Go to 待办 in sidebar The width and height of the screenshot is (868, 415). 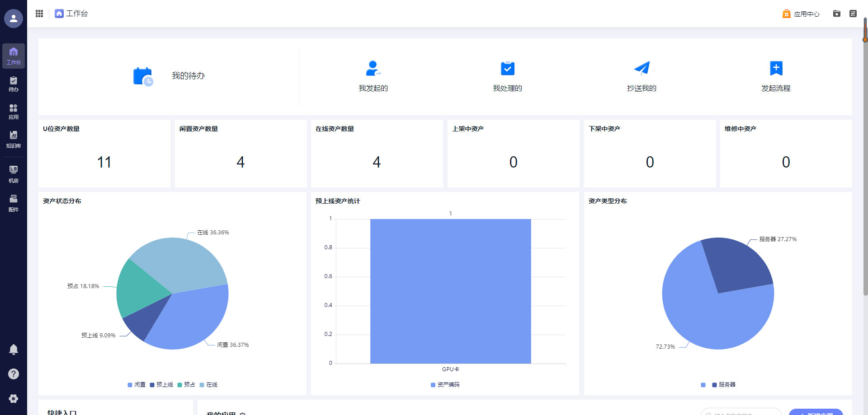click(x=14, y=84)
